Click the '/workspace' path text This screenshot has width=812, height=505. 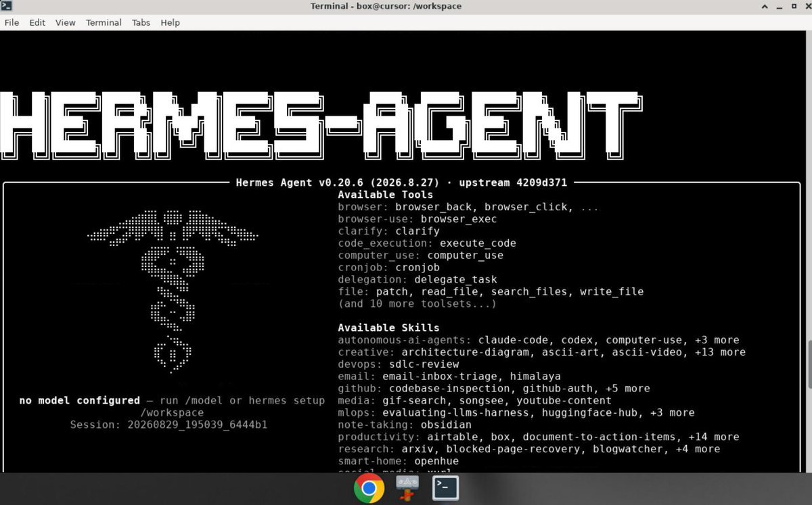click(x=172, y=413)
